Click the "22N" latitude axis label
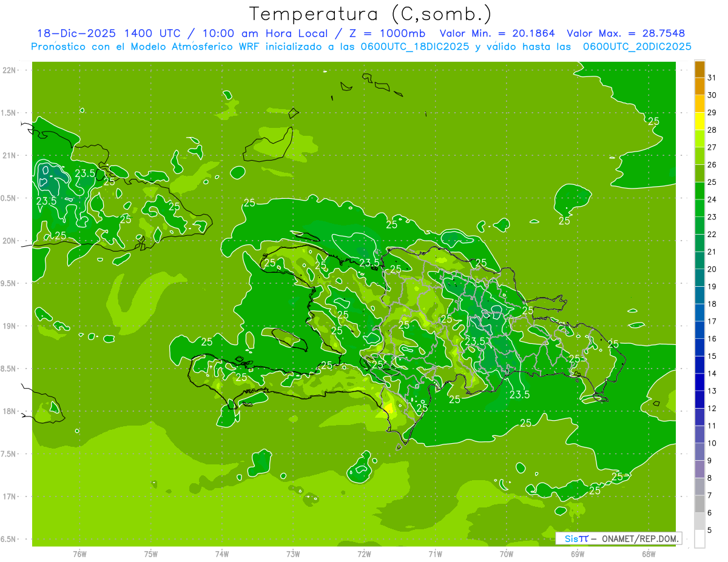 point(9,70)
